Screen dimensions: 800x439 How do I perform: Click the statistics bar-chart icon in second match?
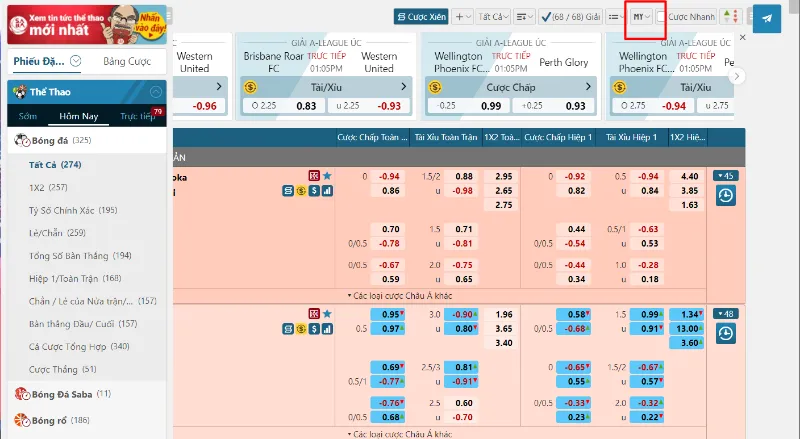point(327,329)
